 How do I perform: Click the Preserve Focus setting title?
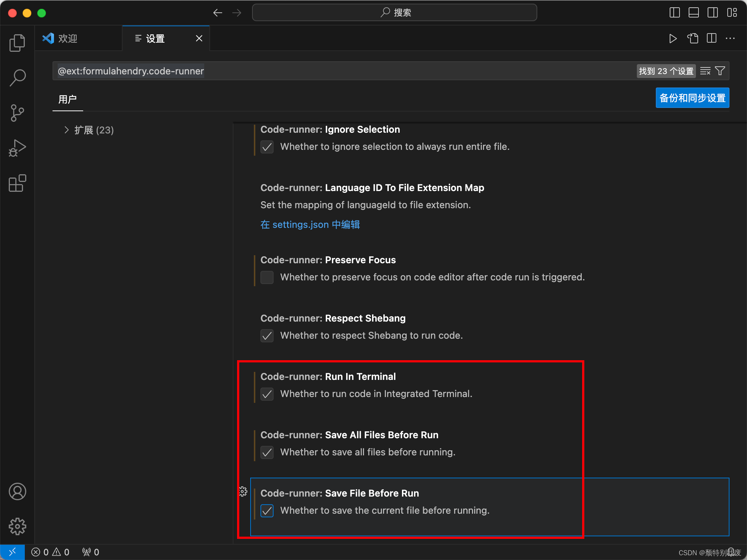point(328,260)
